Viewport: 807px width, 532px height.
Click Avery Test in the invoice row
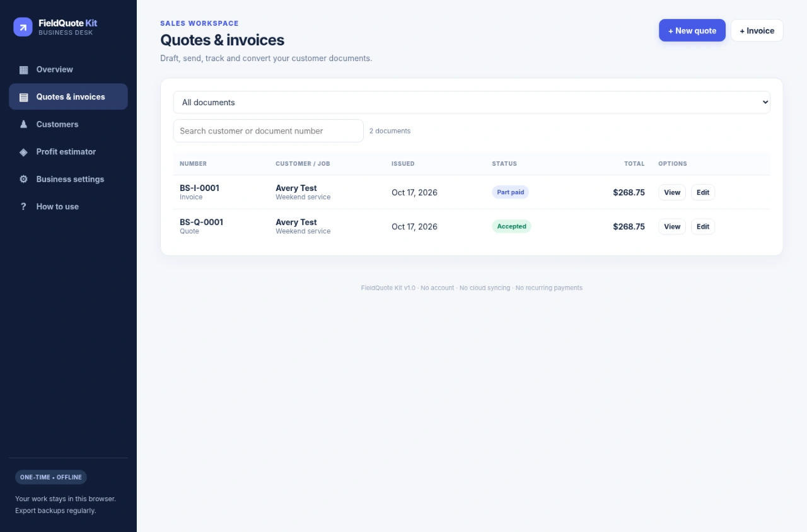(x=296, y=188)
